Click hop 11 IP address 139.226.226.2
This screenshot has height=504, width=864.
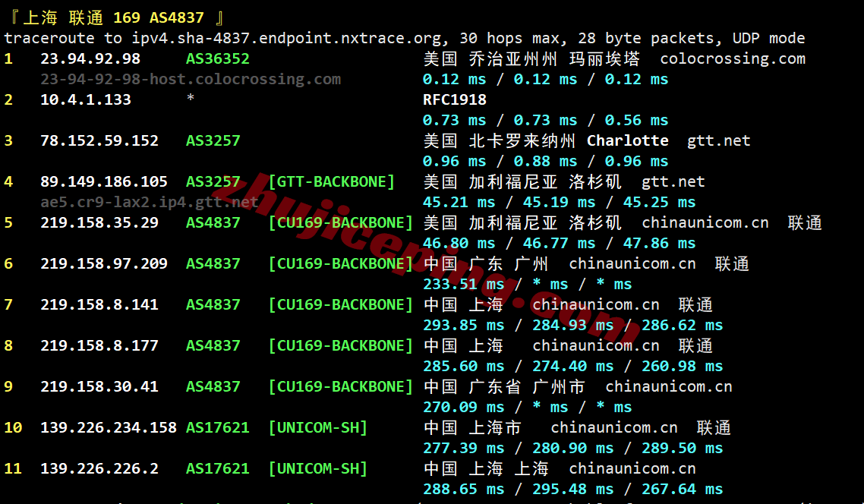point(99,469)
